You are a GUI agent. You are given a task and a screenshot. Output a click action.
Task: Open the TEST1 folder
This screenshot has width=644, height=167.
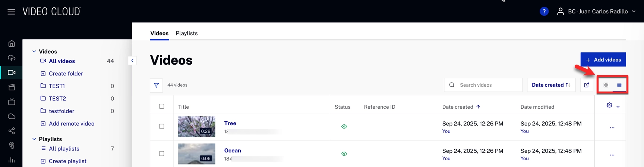click(57, 86)
